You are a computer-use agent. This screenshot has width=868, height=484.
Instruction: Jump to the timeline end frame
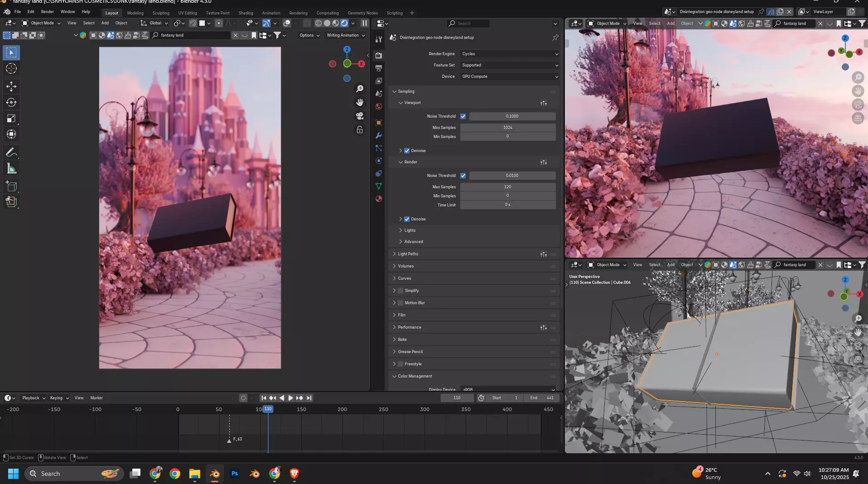(x=309, y=398)
